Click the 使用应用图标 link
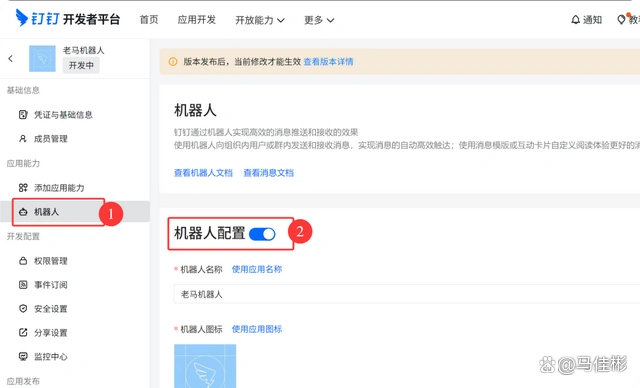Image resolution: width=640 pixels, height=388 pixels. [257, 329]
